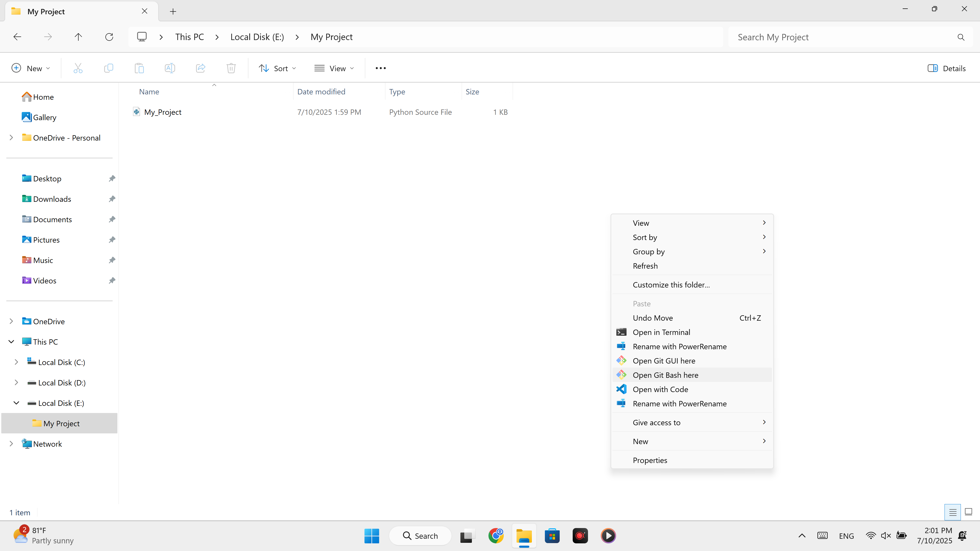Open the View submenu in context menu

(x=692, y=223)
